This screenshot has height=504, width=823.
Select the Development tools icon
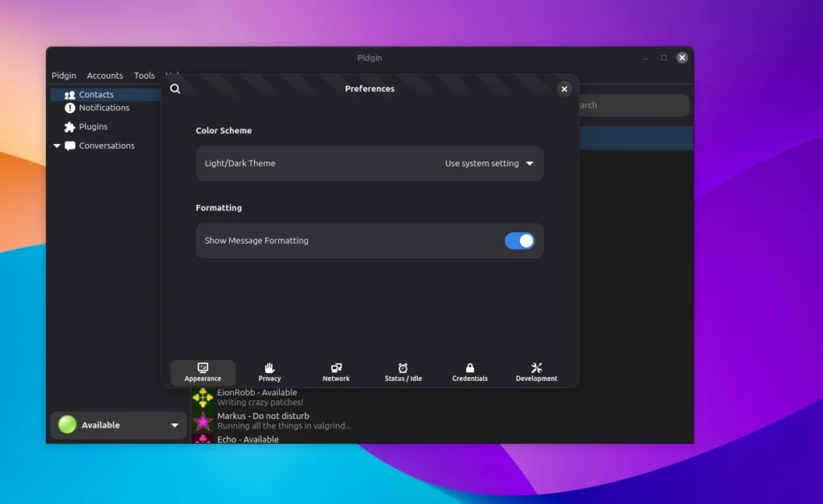tap(536, 370)
